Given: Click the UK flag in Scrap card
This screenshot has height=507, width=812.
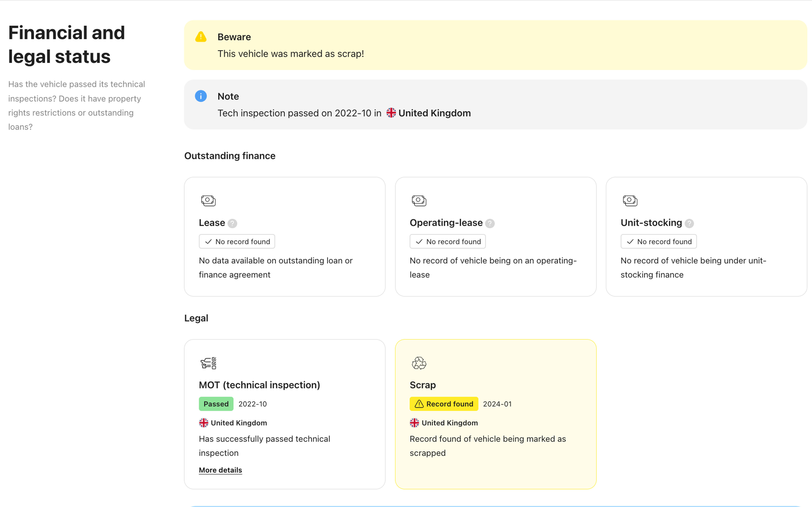Looking at the screenshot, I should tap(414, 423).
